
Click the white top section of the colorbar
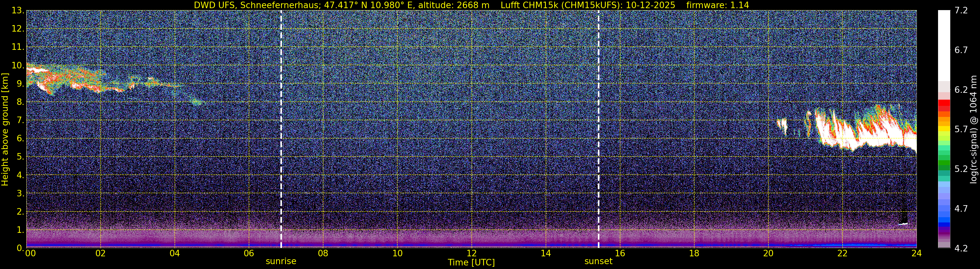[944, 46]
